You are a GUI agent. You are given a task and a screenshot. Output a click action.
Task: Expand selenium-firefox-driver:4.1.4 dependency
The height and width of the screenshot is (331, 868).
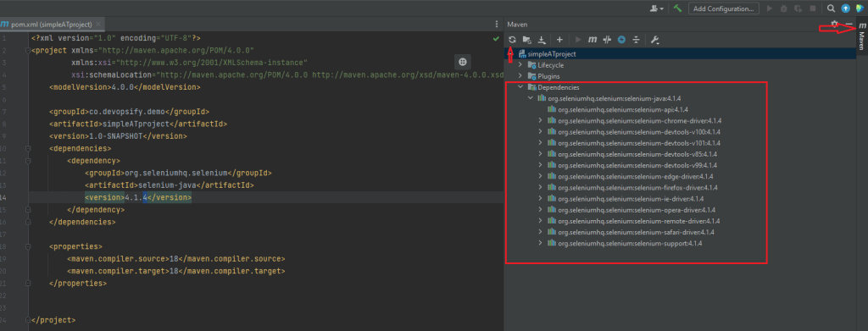click(x=541, y=187)
